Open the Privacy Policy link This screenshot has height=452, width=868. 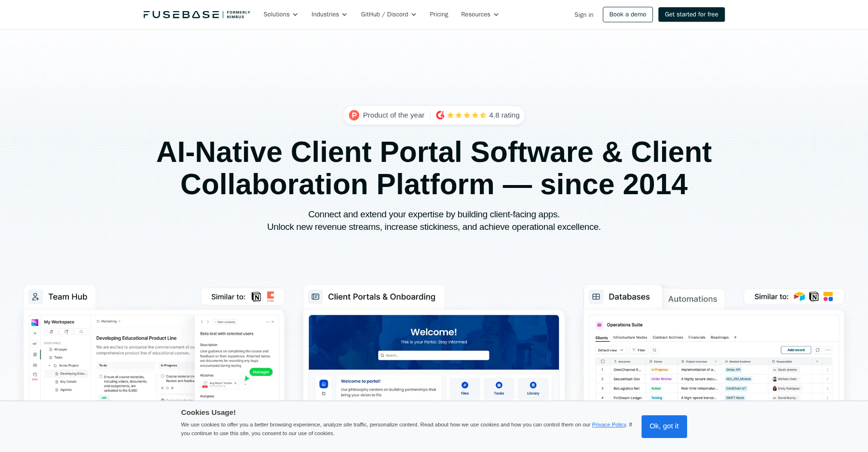pos(609,425)
